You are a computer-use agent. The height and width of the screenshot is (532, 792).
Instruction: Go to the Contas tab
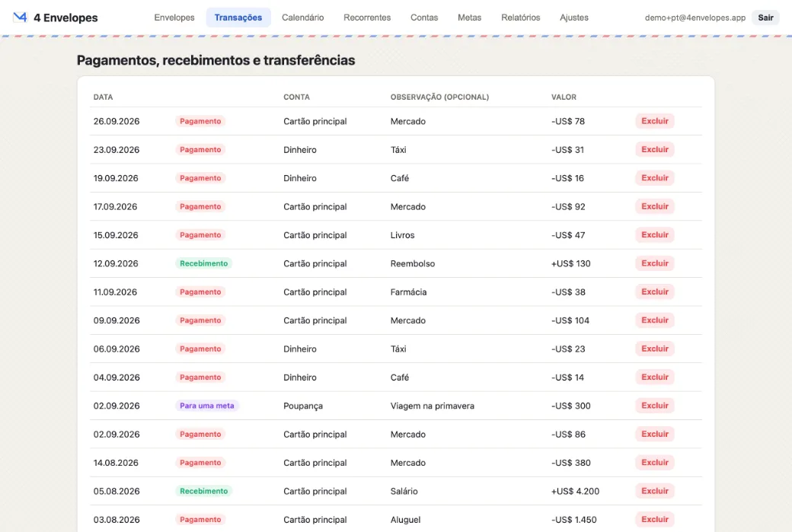point(423,18)
